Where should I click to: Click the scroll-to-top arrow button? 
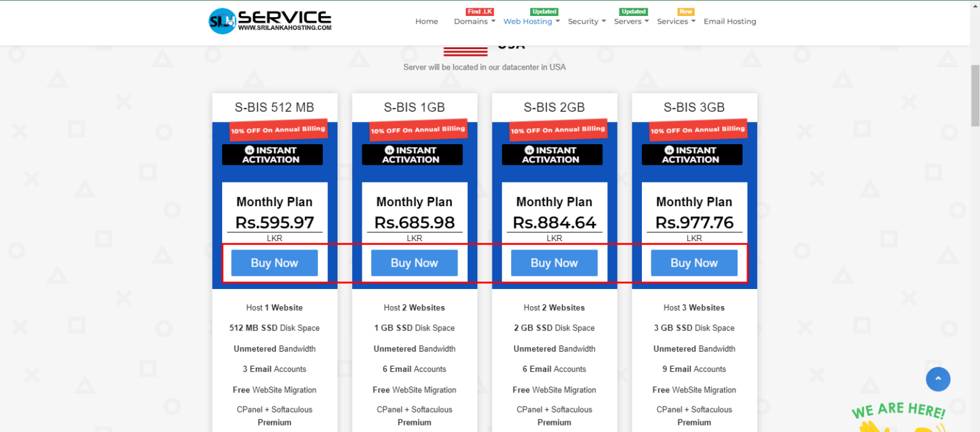[x=937, y=379]
